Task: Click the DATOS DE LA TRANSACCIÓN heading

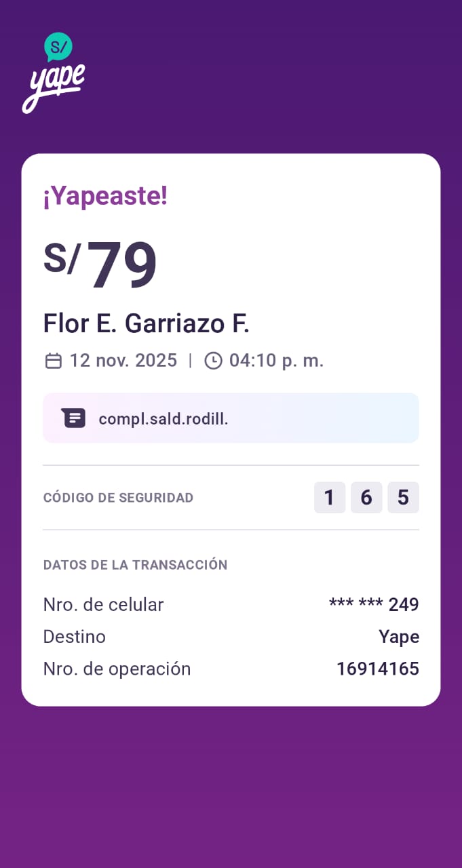Action: (135, 565)
